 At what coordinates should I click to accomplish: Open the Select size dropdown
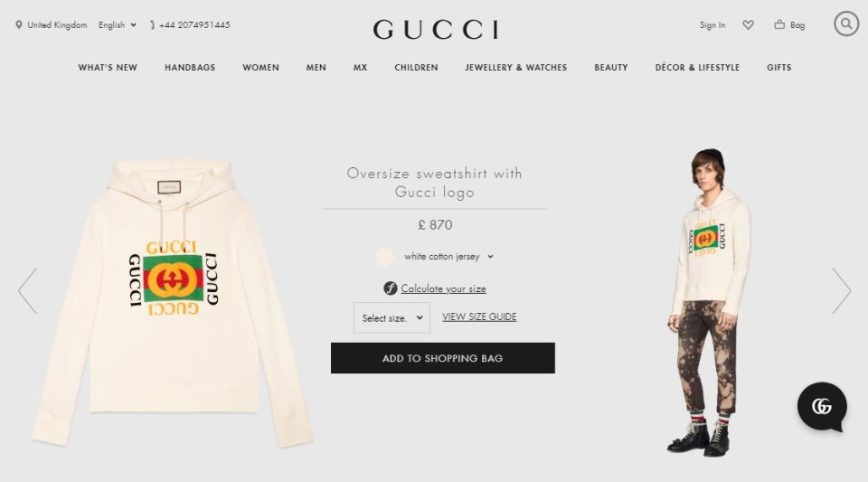[x=392, y=317]
